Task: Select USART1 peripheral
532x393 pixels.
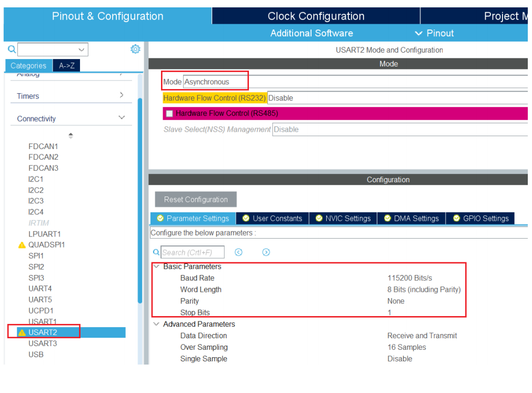Action: 43,322
